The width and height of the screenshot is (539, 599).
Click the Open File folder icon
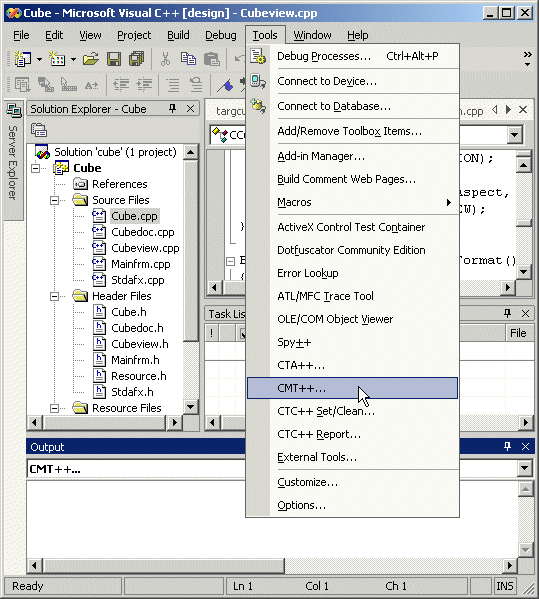(x=91, y=59)
